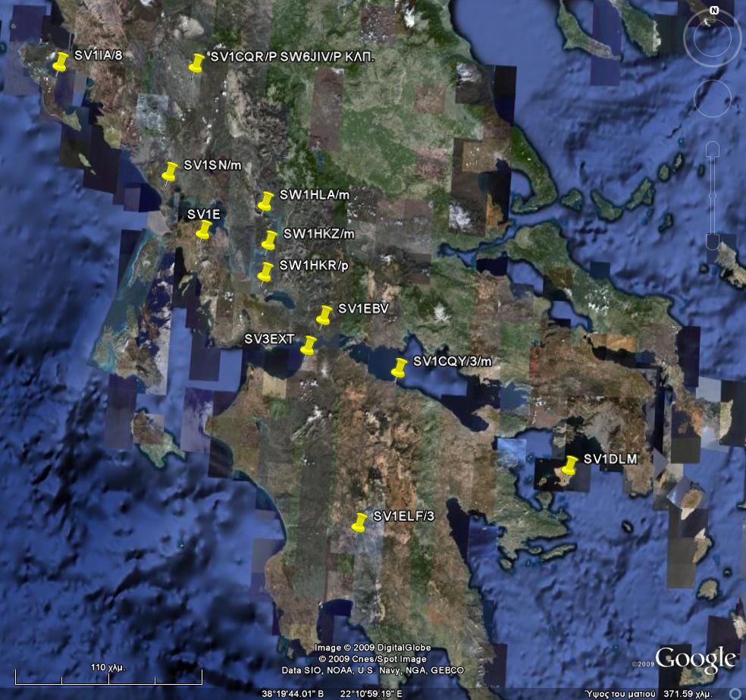Click the Look joystick ring control

pos(712,38)
